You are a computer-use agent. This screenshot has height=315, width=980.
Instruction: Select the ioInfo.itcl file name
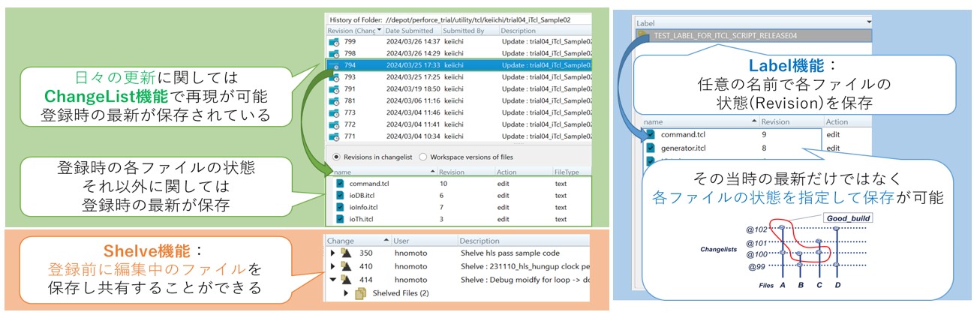tap(364, 208)
